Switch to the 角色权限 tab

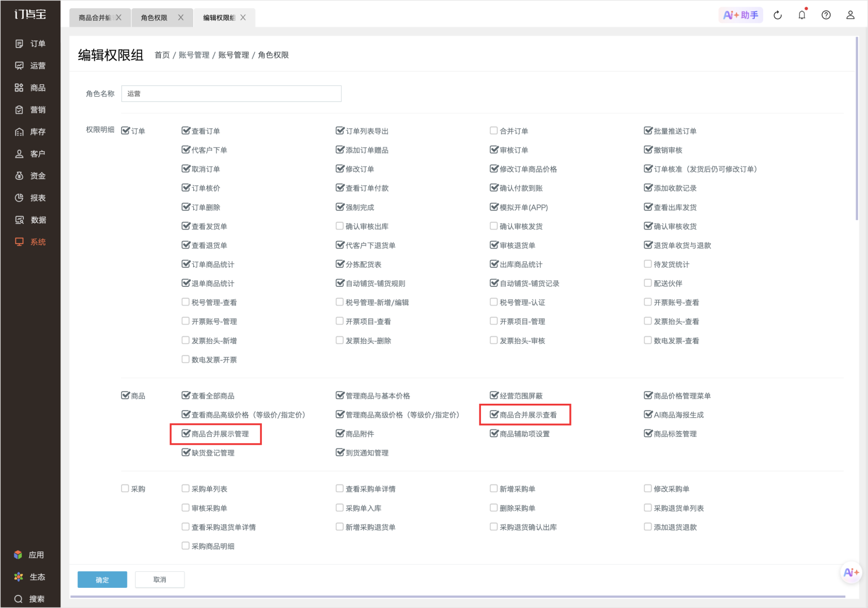click(154, 18)
